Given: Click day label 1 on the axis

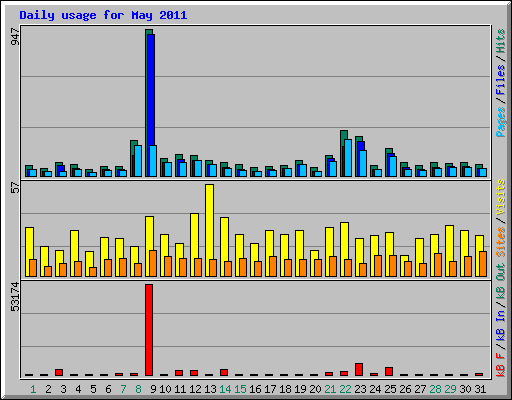Looking at the screenshot, I should click(x=33, y=389).
